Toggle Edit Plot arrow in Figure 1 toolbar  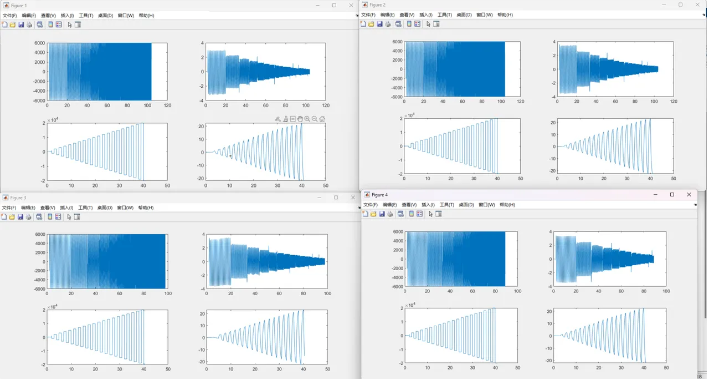[69, 25]
